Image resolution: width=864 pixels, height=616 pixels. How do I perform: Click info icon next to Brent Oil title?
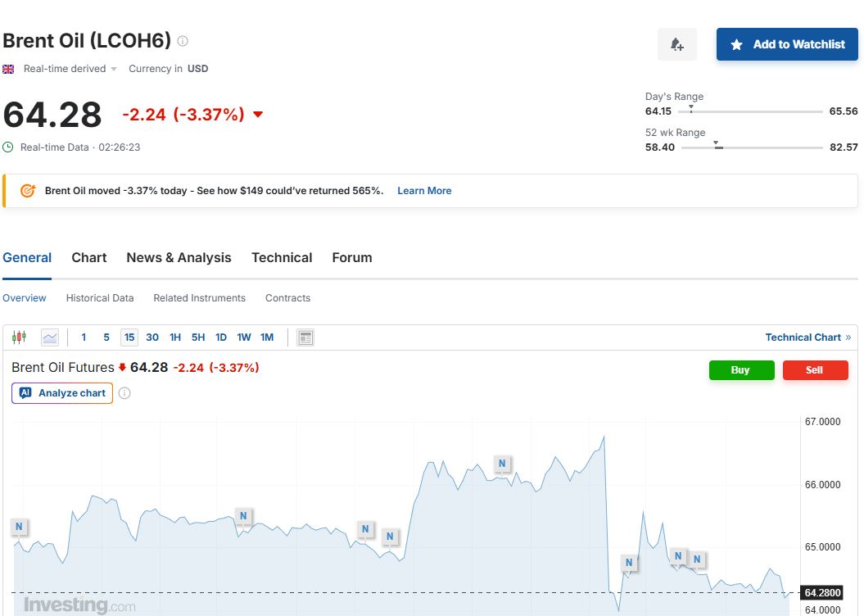183,41
